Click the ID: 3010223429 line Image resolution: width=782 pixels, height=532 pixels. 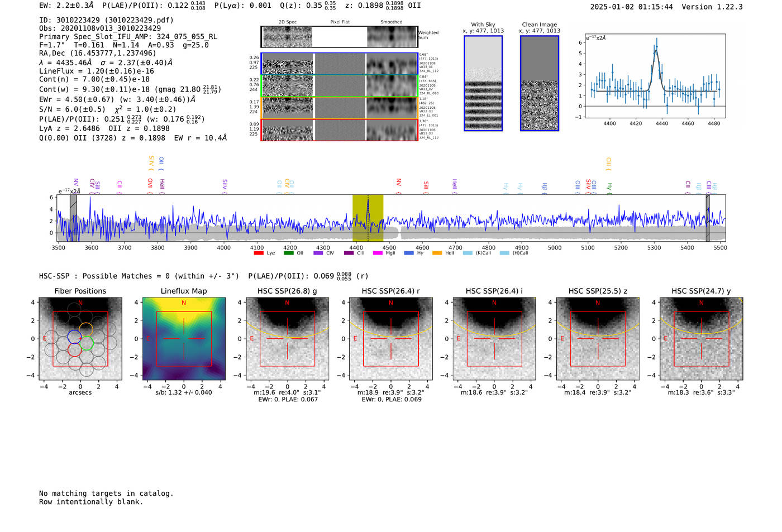[x=106, y=20]
